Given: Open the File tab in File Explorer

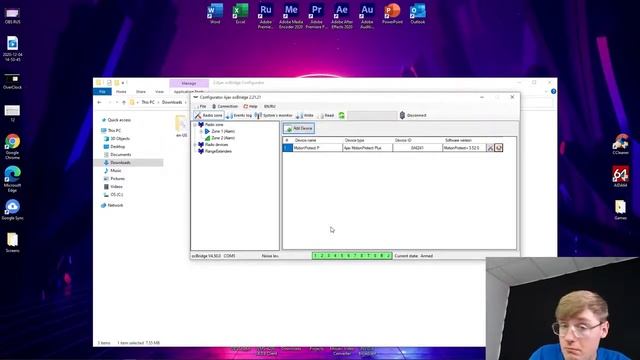Looking at the screenshot, I should click(102, 92).
